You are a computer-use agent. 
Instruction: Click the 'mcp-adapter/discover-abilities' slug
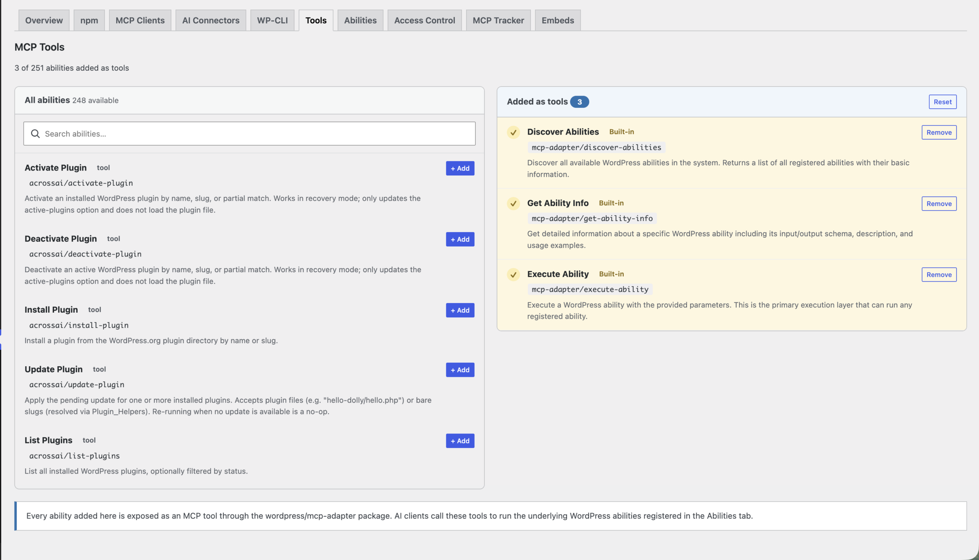(596, 147)
